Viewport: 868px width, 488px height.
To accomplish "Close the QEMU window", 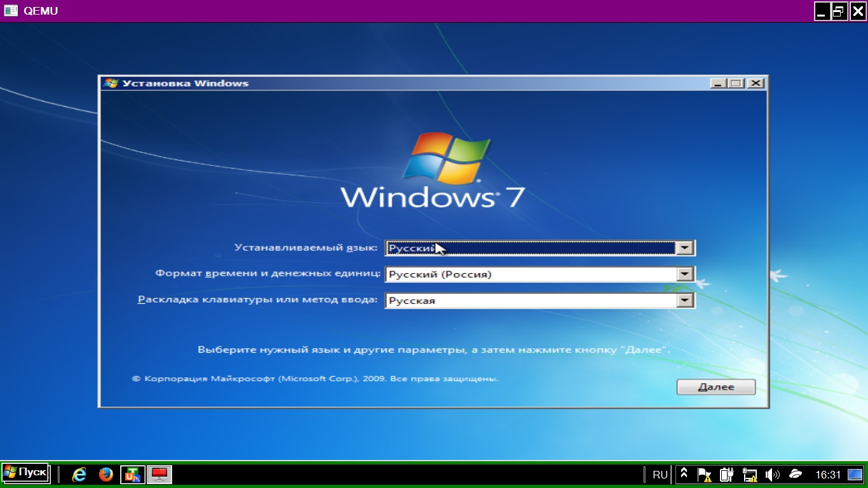I will (x=858, y=11).
